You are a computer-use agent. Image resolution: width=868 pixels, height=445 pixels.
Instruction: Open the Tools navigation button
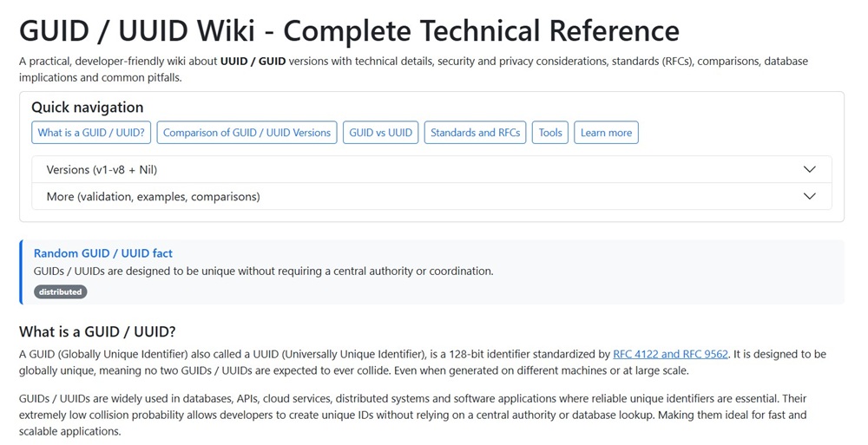point(550,133)
